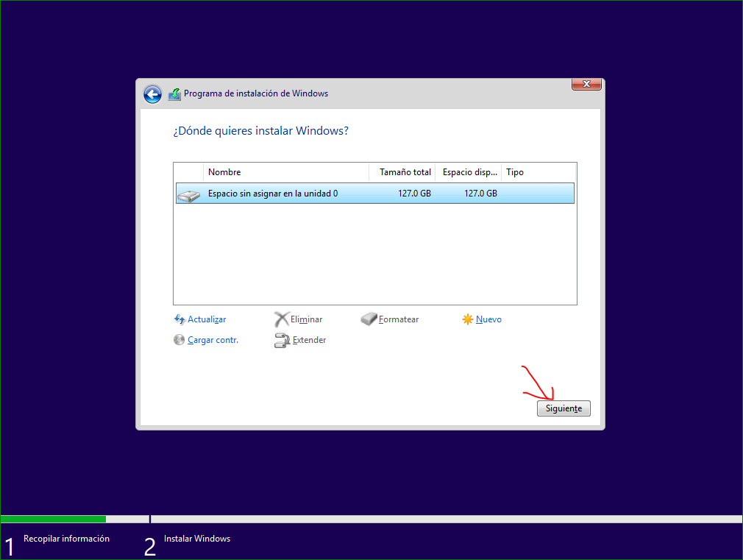Choose the Formatear option

tap(399, 319)
